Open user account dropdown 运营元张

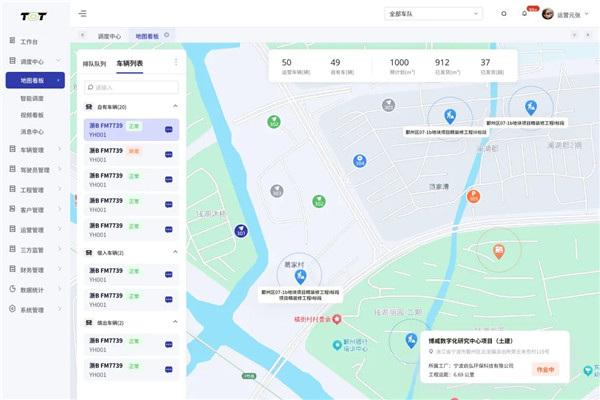(568, 14)
